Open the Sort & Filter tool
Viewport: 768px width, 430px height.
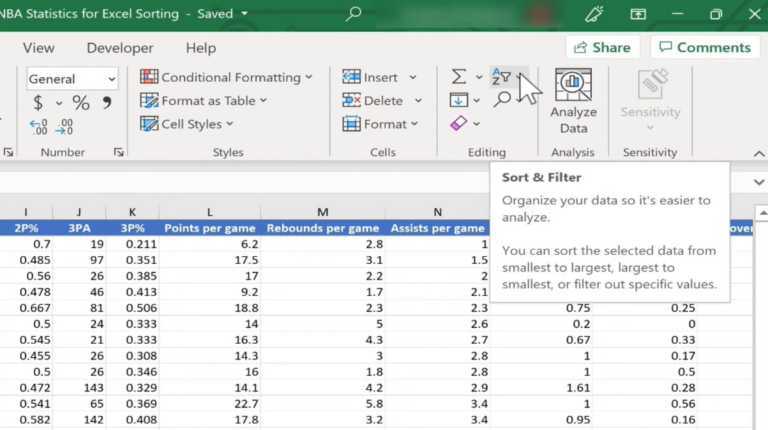click(x=501, y=77)
